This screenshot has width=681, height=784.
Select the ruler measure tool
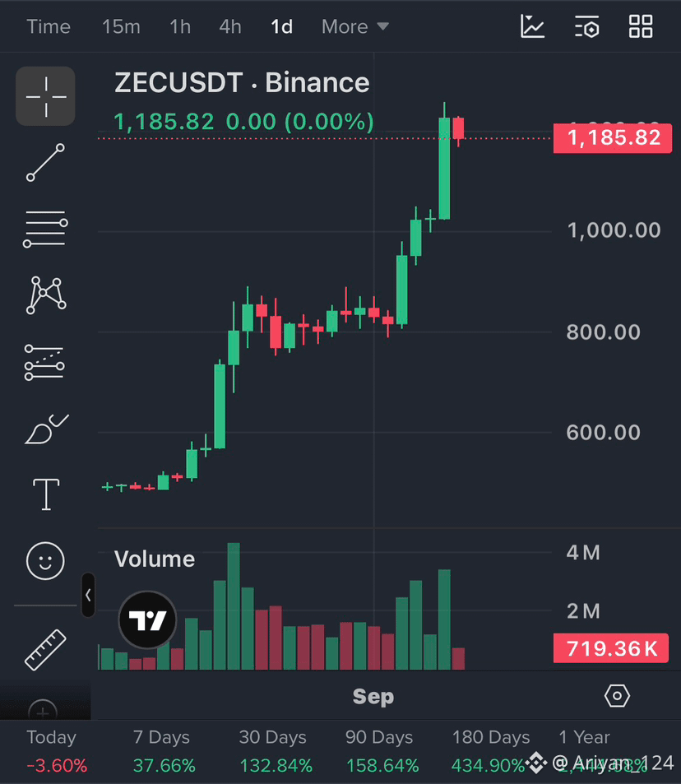point(45,650)
